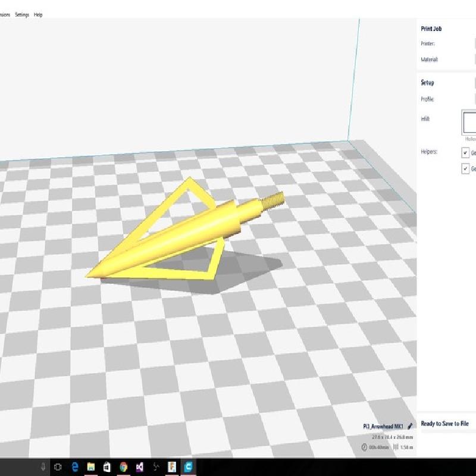Open the Extensions menu
This screenshot has width=476, height=476.
(x=5, y=15)
